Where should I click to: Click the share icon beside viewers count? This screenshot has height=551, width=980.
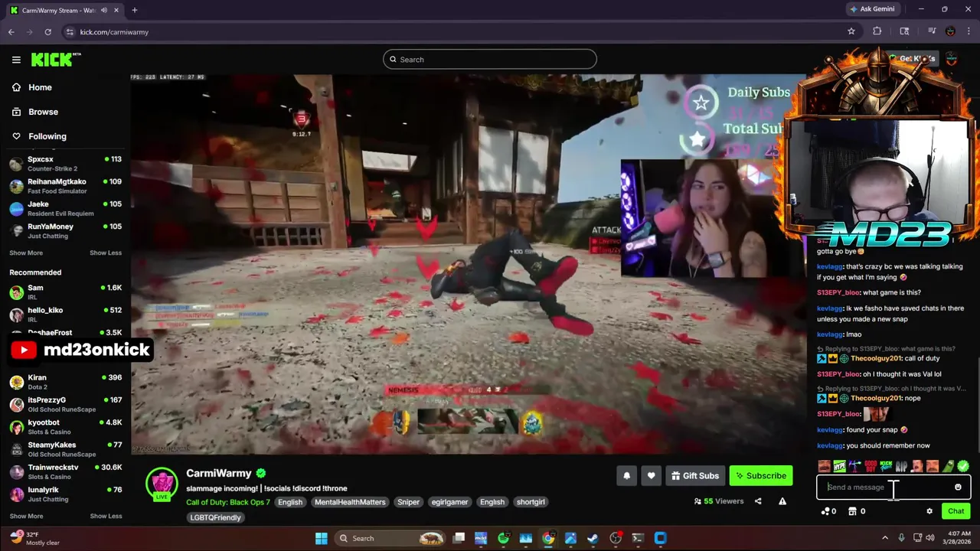(758, 501)
